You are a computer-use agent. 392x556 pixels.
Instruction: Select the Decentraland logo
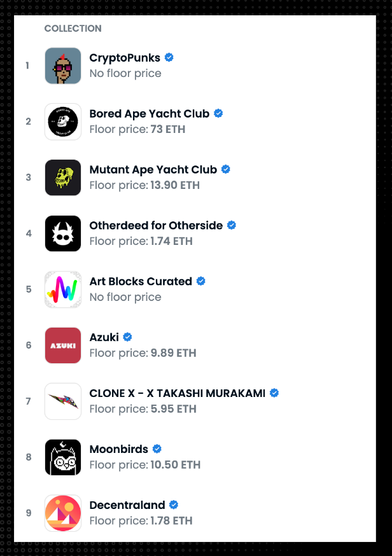click(63, 513)
